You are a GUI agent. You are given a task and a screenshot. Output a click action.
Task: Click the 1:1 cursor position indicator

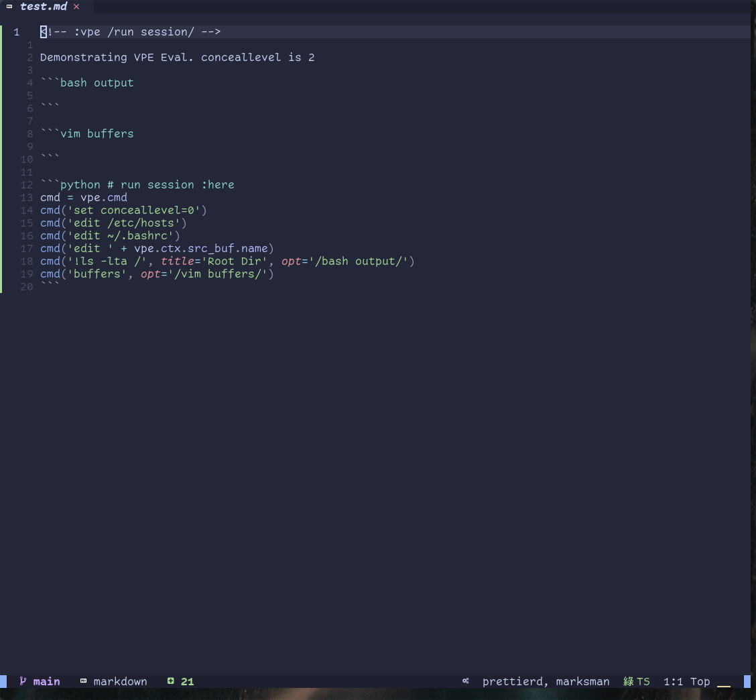673,681
